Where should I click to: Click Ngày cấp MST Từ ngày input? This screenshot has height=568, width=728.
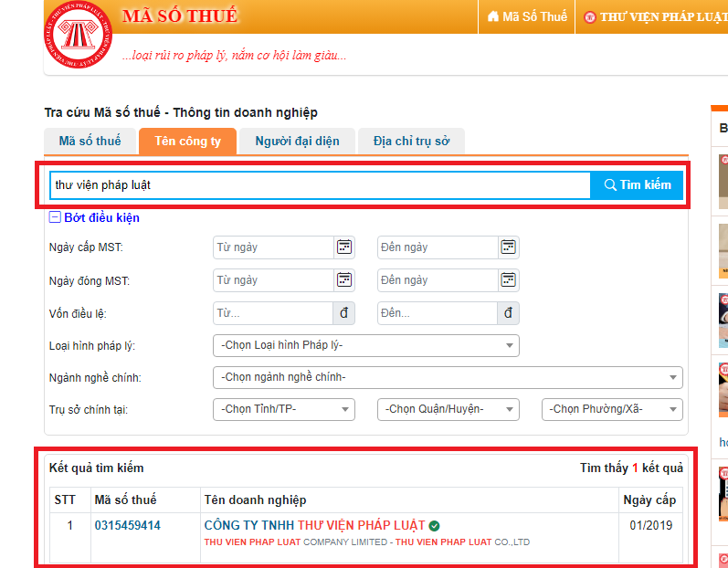[273, 247]
